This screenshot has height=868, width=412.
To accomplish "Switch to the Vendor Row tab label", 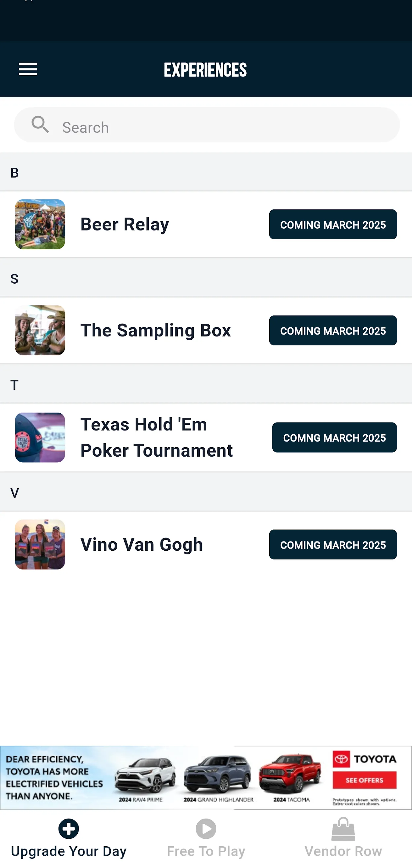I will click(x=343, y=851).
